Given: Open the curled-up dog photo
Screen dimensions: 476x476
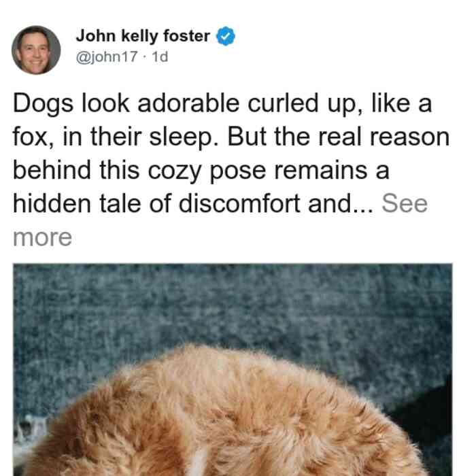Looking at the screenshot, I should coord(233,369).
